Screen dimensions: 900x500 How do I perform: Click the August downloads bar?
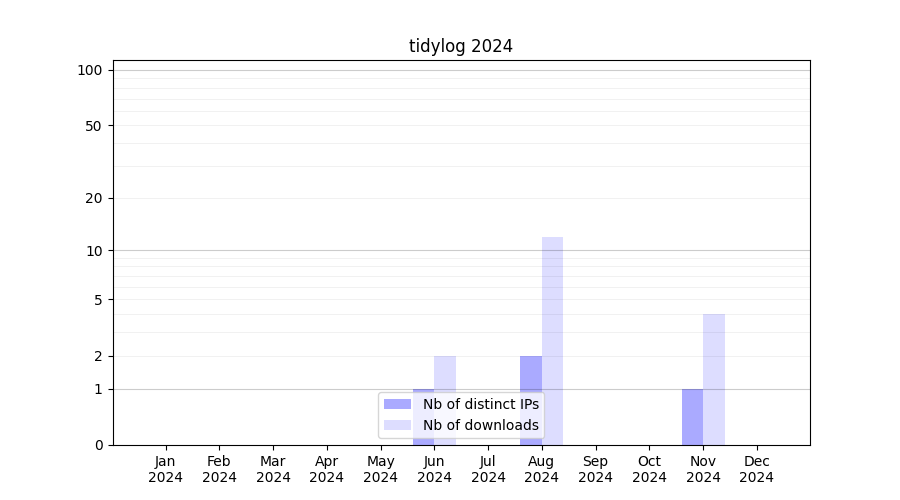pos(552,340)
